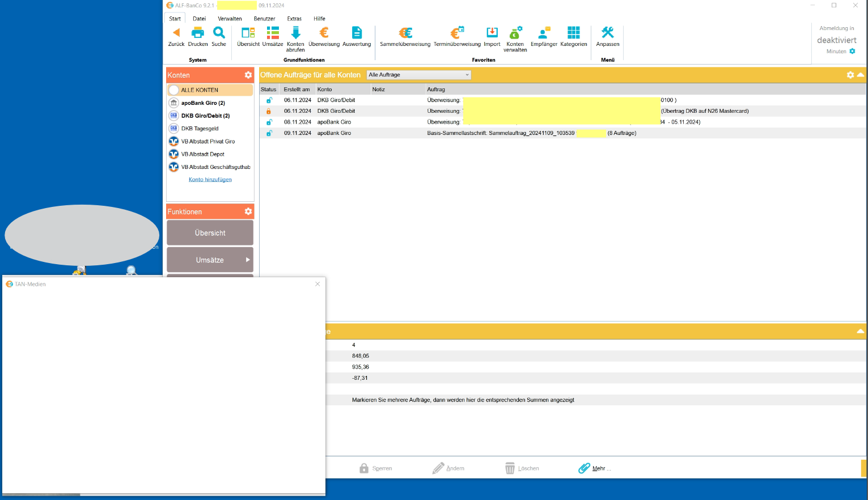The height and width of the screenshot is (500, 868).
Task: Open the Mehr paperclip button
Action: [595, 468]
